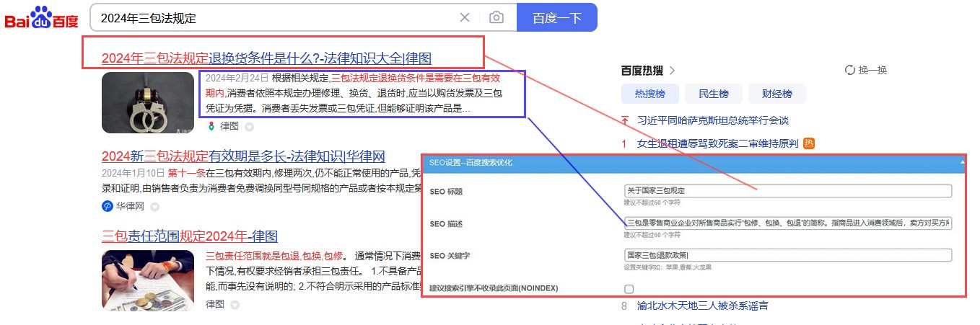Click the orange 热 badge on hot search item
This screenshot has height=325, width=980.
pos(809,143)
